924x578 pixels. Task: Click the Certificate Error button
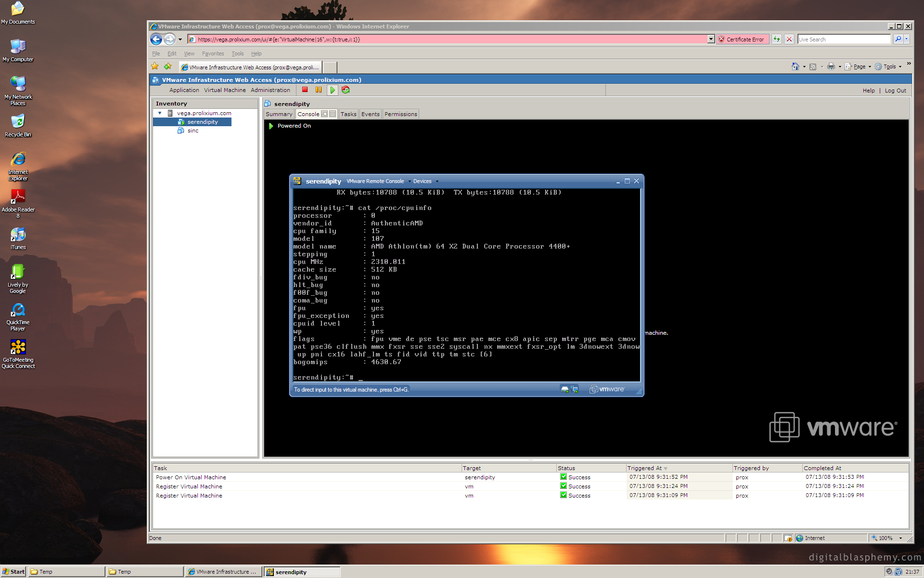coord(742,39)
